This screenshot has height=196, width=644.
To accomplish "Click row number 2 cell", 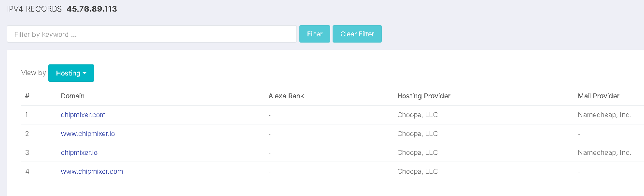I will 27,134.
